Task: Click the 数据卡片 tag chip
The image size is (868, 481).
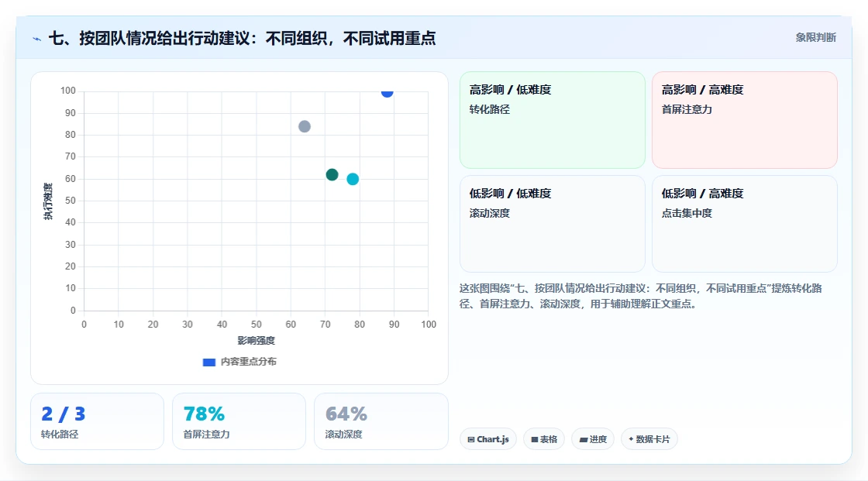Action: 649,439
